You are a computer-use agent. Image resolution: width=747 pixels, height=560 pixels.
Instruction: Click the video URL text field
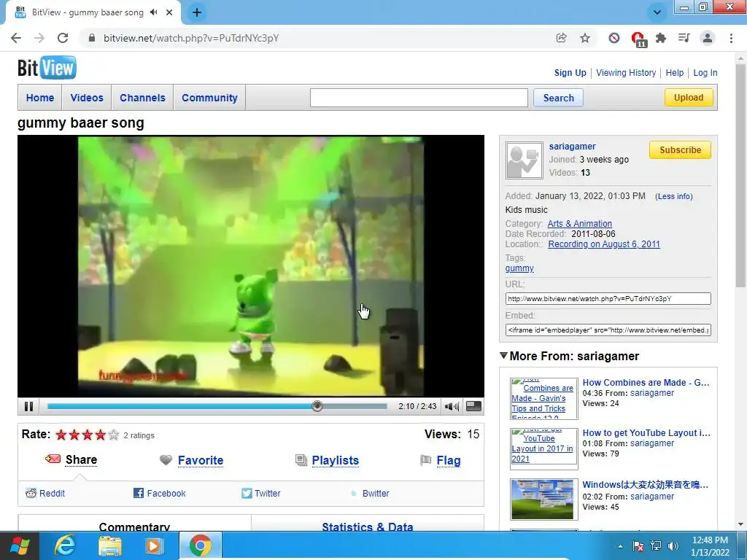pos(608,298)
